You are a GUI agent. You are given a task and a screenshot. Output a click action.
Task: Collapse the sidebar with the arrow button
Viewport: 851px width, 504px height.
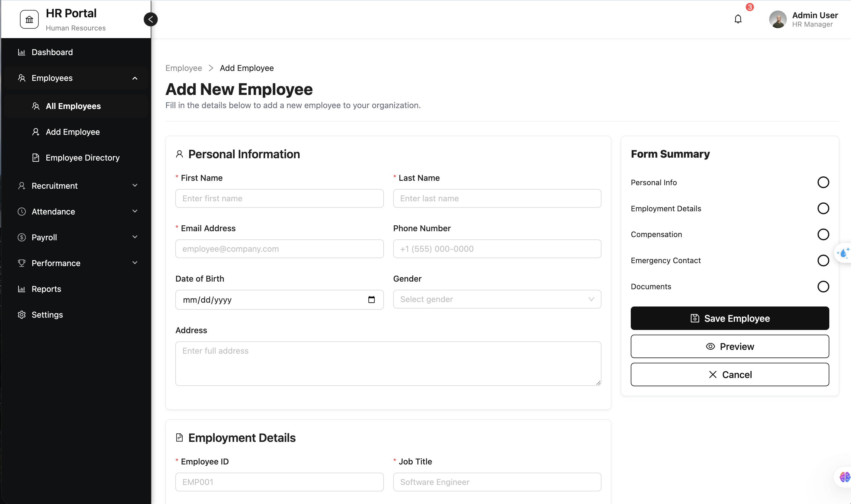click(150, 19)
